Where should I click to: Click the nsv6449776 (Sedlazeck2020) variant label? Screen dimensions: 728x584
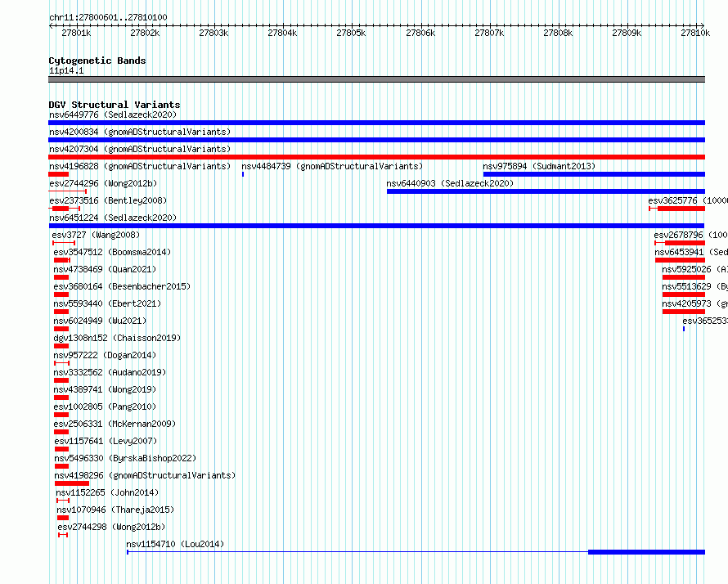113,115
